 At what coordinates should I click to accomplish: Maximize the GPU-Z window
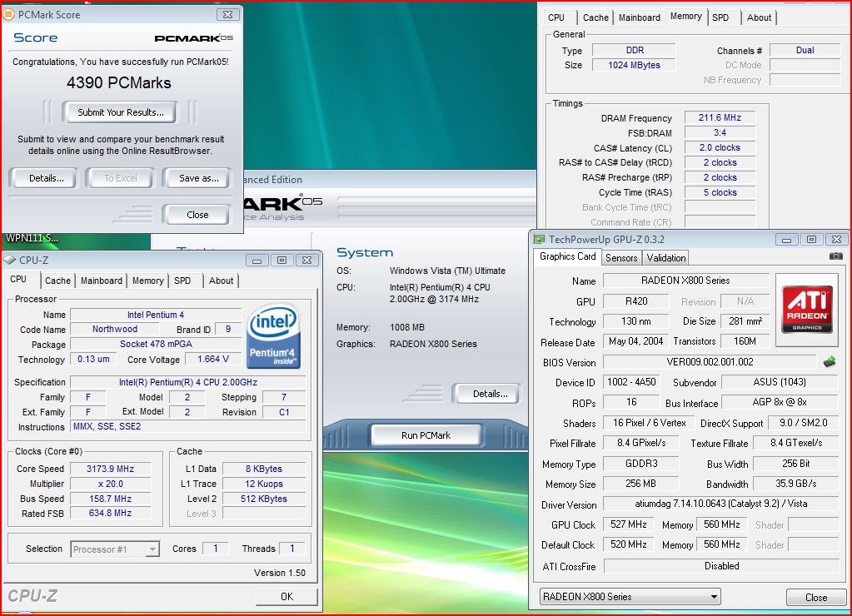coord(811,239)
